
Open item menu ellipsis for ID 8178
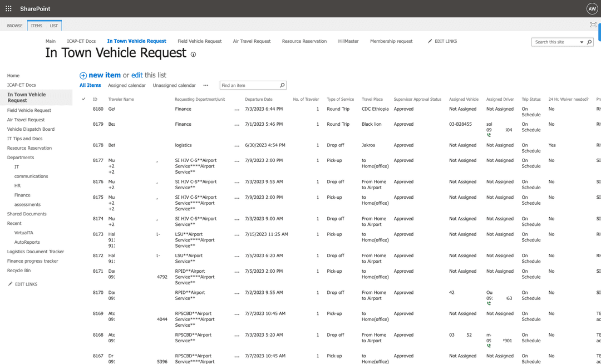237,146
